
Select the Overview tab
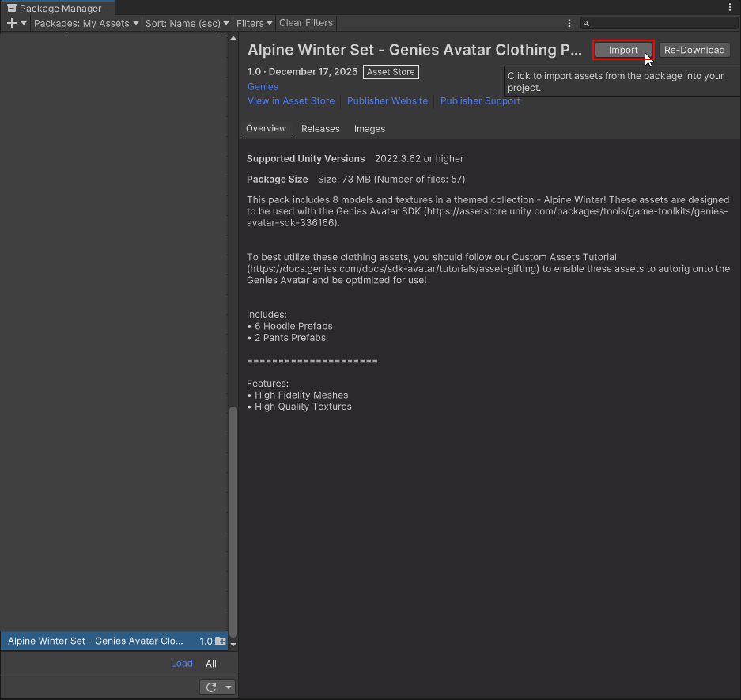266,129
